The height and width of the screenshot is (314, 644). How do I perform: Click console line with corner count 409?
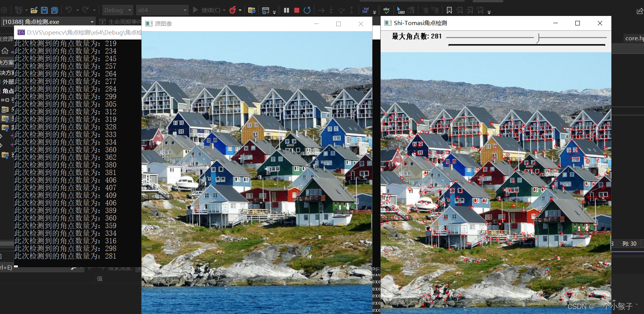pos(65,195)
